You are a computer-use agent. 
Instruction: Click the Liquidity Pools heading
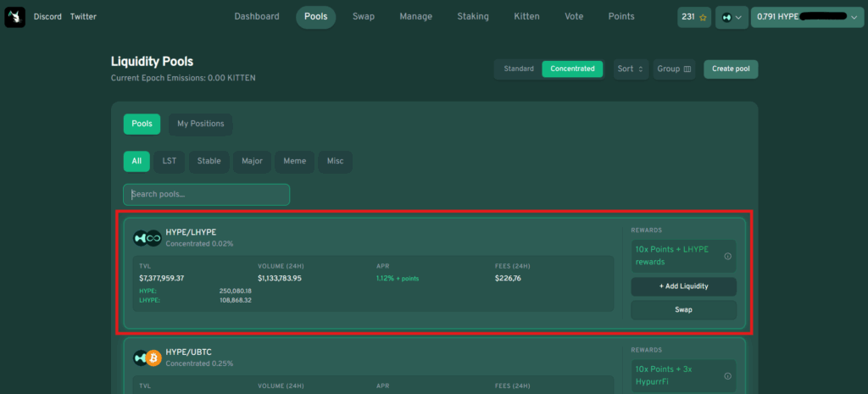(x=152, y=61)
